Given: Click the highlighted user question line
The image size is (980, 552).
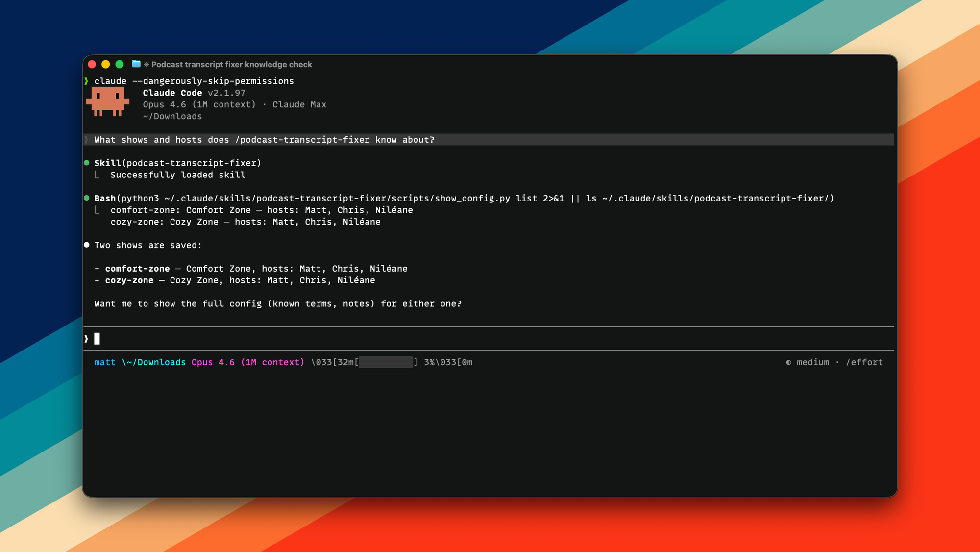Looking at the screenshot, I should coord(264,140).
